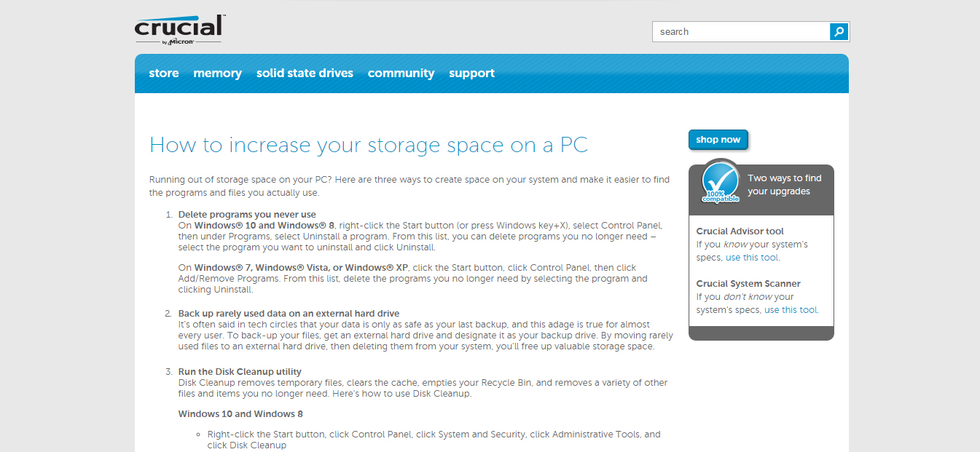980x452 pixels.
Task: Click the "Back up rarely used data" heading
Action: [289, 314]
